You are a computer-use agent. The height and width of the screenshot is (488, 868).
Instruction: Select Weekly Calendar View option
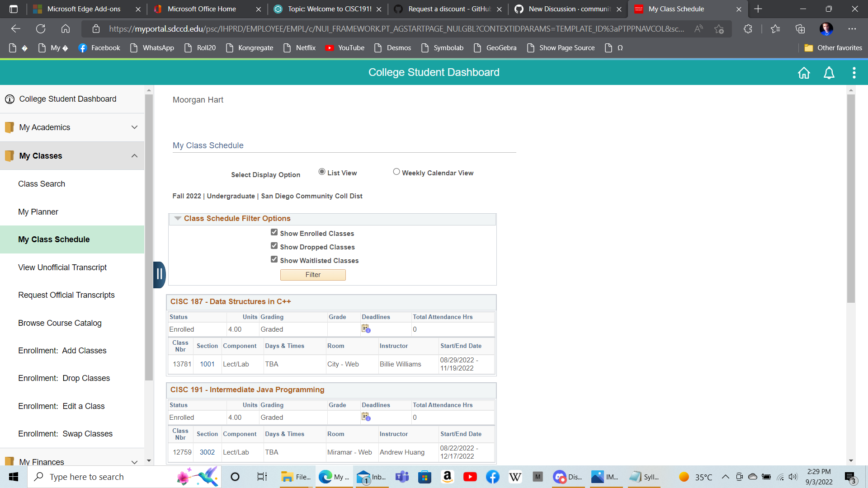[x=396, y=172]
